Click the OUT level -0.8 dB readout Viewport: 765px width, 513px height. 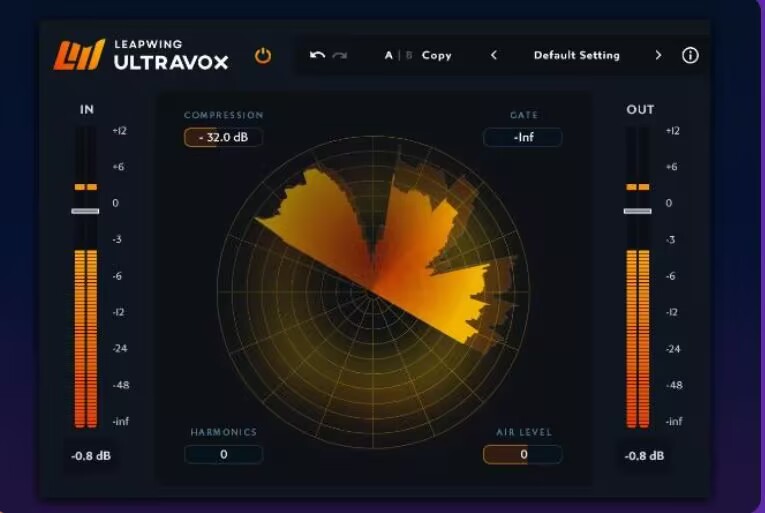click(644, 456)
